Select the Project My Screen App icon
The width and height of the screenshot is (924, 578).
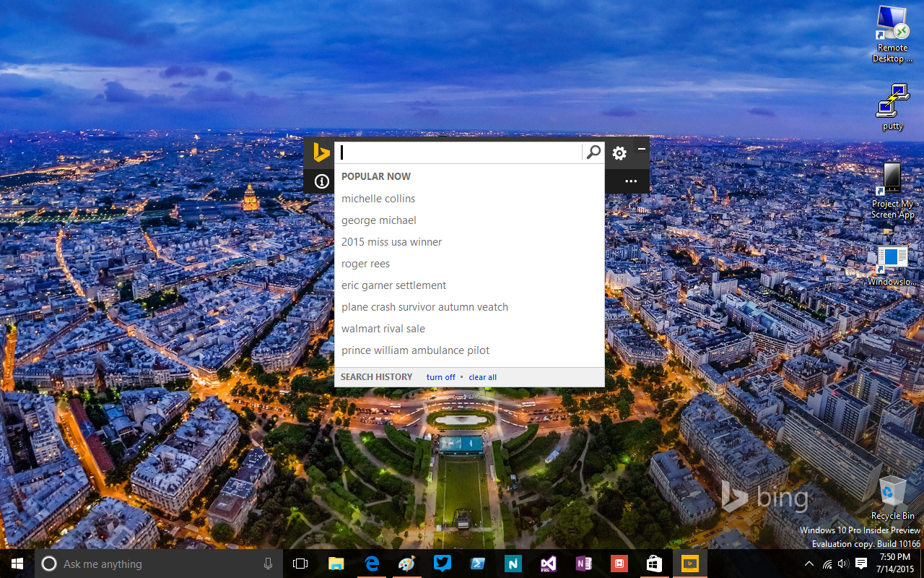892,191
